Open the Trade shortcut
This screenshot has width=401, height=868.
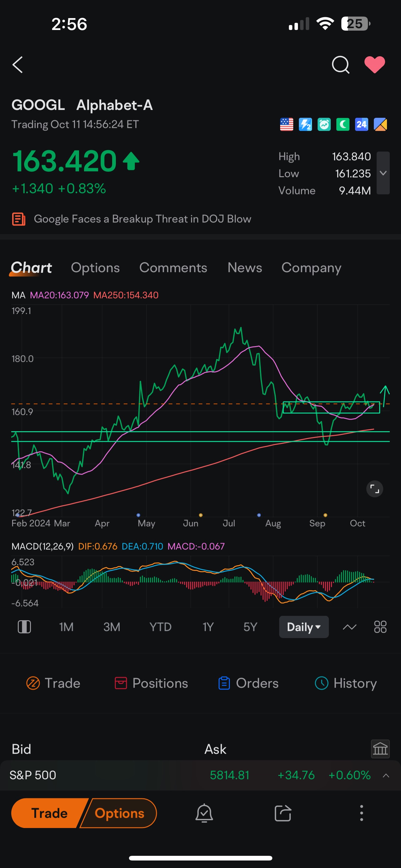point(53,683)
